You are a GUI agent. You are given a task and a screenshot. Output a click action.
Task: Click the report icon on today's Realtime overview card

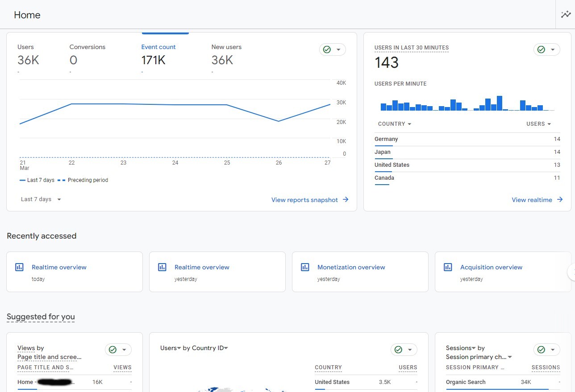19,267
